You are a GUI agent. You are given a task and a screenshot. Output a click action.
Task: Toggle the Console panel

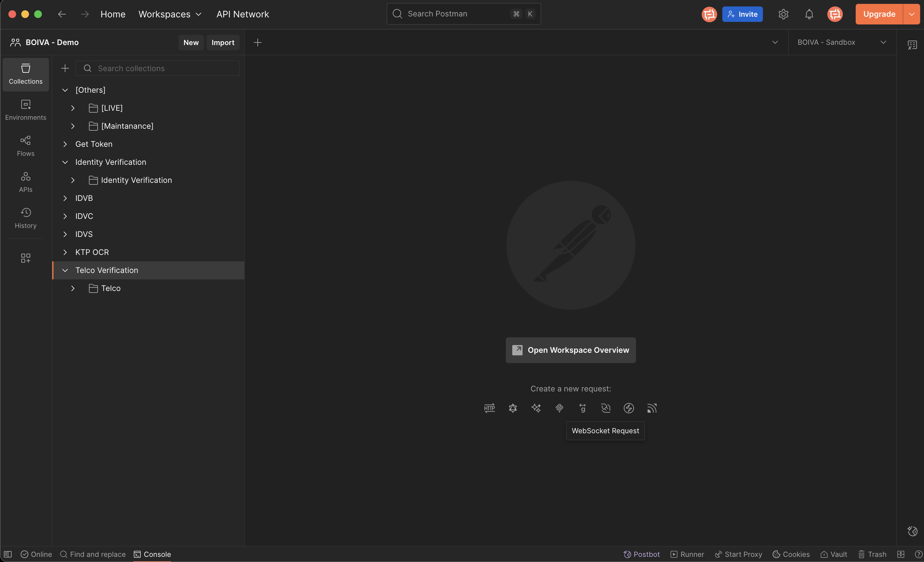[x=152, y=554]
